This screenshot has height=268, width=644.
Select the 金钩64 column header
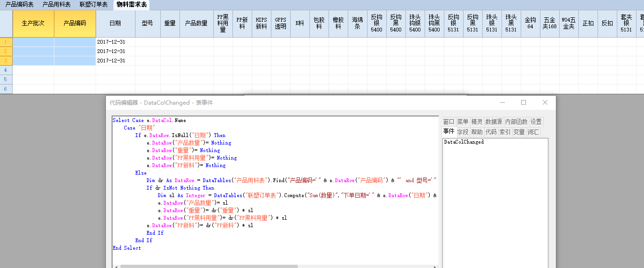(530, 23)
